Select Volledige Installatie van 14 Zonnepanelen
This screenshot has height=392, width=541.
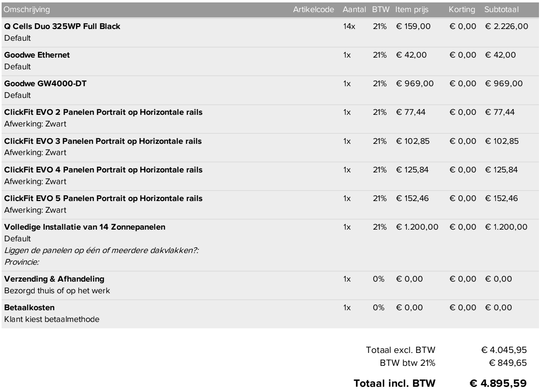85,227
